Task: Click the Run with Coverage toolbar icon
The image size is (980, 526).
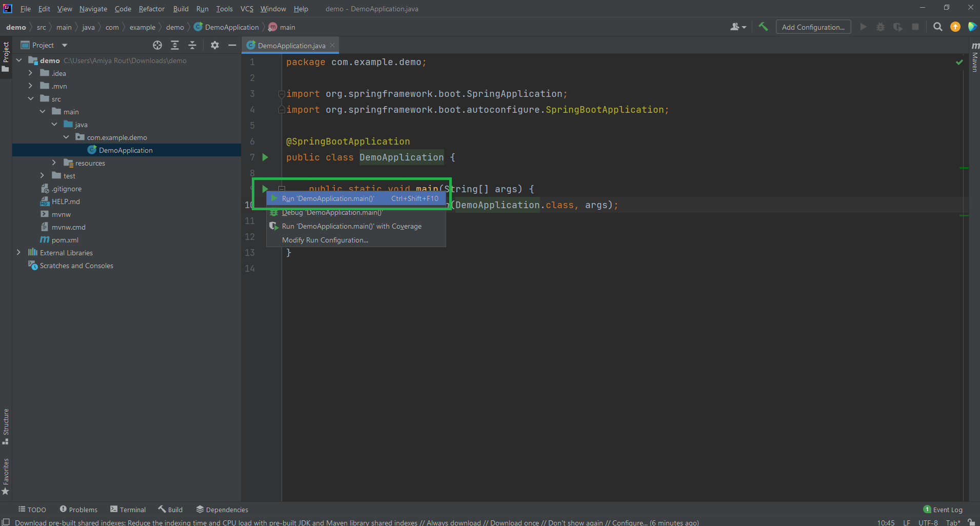Action: (898, 27)
